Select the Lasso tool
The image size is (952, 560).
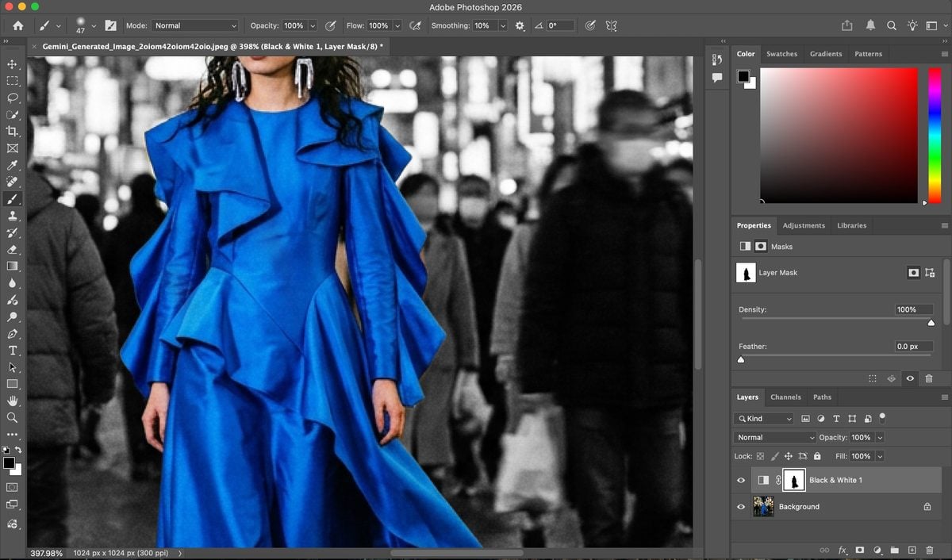tap(12, 98)
